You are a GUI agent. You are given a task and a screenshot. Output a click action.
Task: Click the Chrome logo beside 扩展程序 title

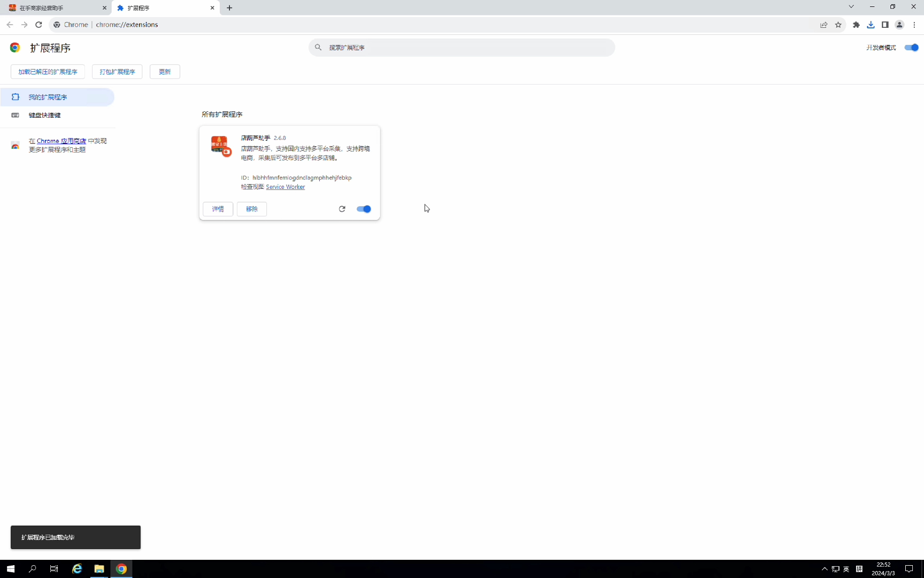(15, 48)
